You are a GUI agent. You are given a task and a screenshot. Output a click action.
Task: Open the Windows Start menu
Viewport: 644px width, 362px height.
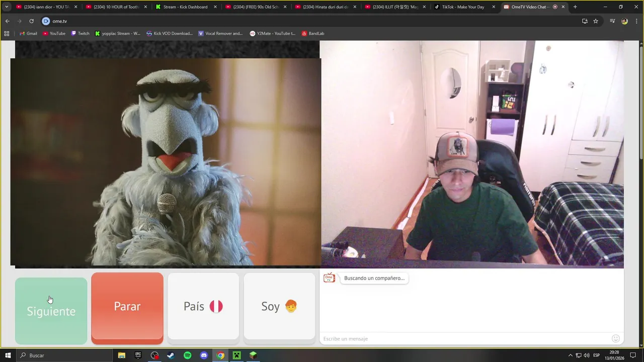pyautogui.click(x=8, y=355)
